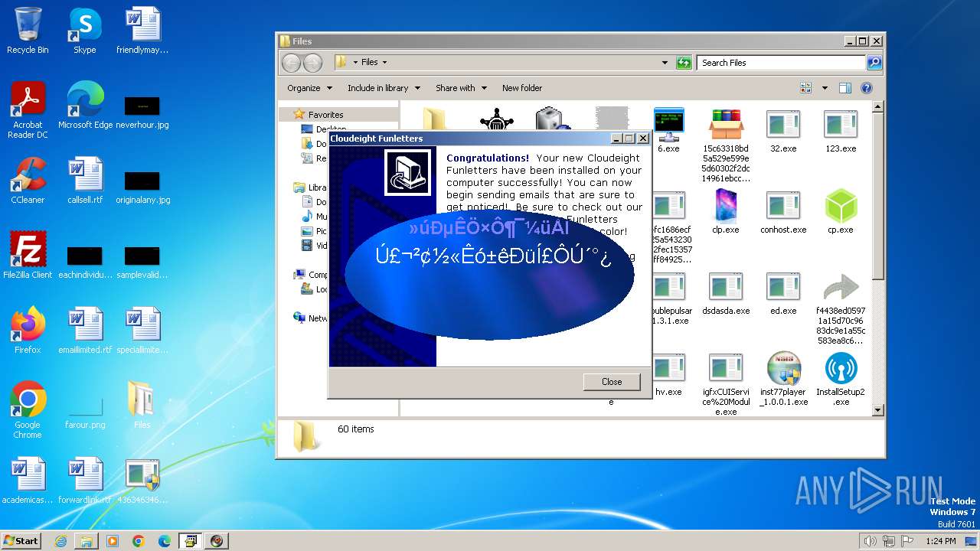Select dsdasda.exe in the Files window
The height and width of the screenshot is (551, 980).
pyautogui.click(x=726, y=292)
